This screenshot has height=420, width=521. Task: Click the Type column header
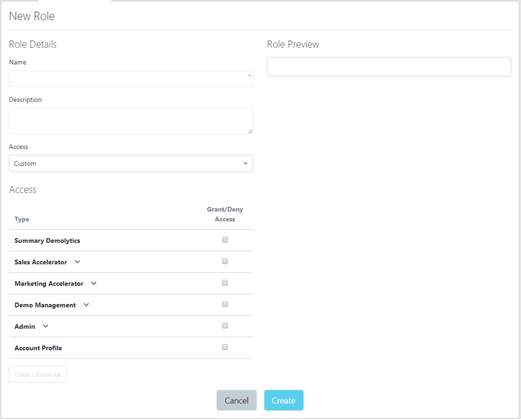pyautogui.click(x=22, y=219)
